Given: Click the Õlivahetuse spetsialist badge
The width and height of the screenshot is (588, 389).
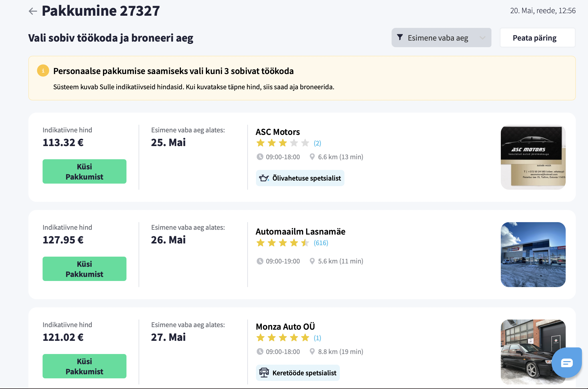Looking at the screenshot, I should [x=300, y=178].
